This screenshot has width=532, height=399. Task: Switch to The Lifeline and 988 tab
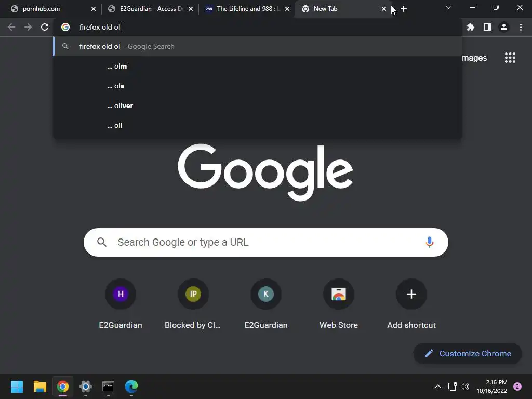pyautogui.click(x=246, y=9)
